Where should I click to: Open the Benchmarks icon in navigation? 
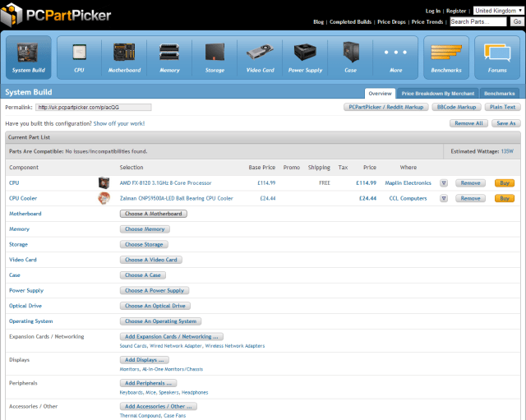(x=446, y=58)
